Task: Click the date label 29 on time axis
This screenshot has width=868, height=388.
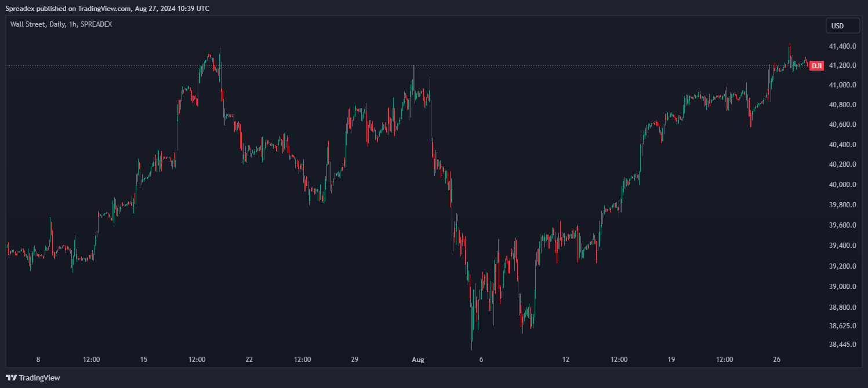Action: (355, 360)
